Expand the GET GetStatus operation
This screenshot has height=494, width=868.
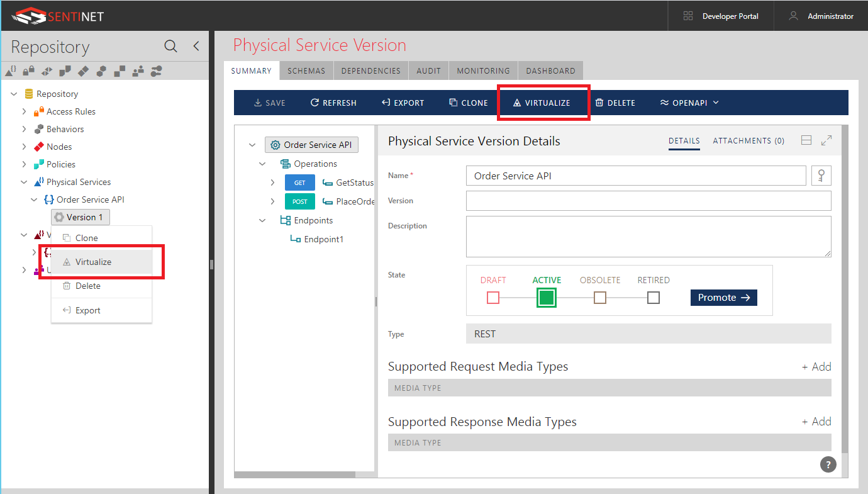pyautogui.click(x=272, y=182)
